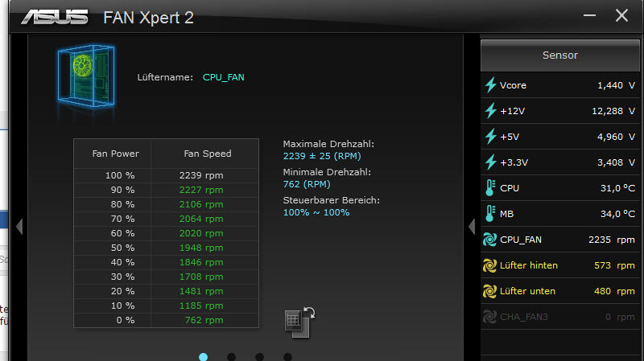Collapse Sensor panel with its arrow
The image size is (644, 361).
472,227
